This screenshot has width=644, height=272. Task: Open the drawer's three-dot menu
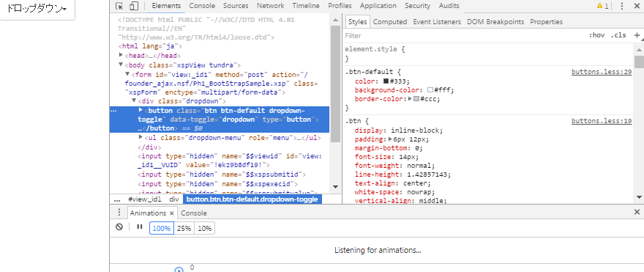pyautogui.click(x=119, y=213)
